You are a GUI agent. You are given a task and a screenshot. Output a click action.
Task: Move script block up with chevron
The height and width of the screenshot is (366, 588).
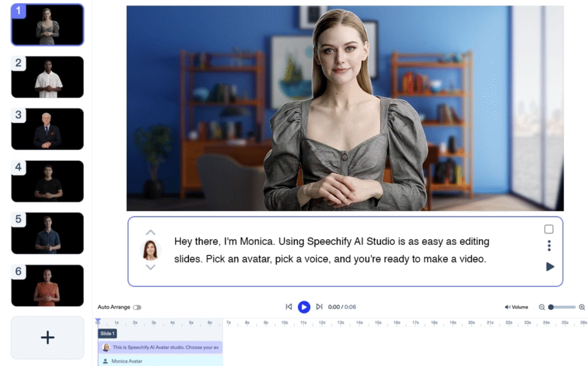[150, 233]
